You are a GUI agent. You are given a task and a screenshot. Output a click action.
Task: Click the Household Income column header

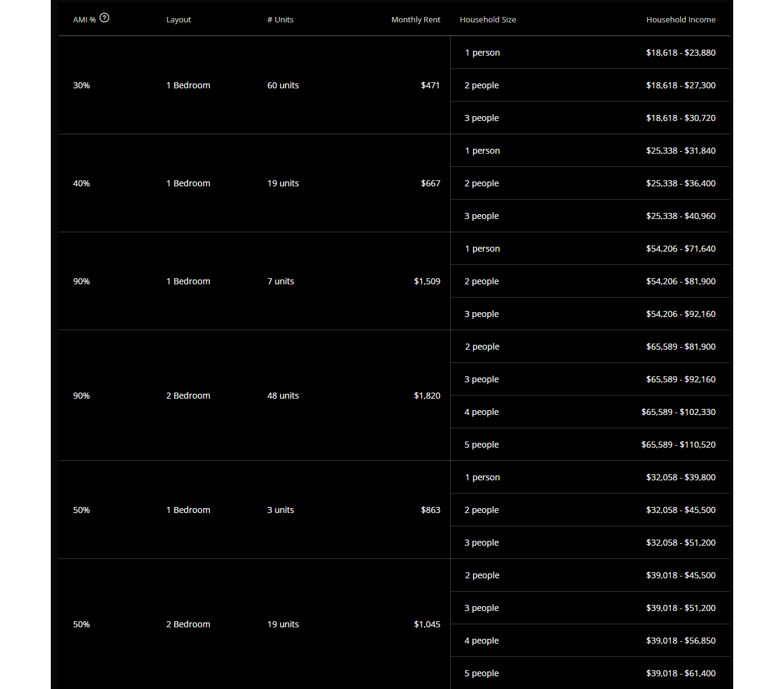[x=681, y=20]
